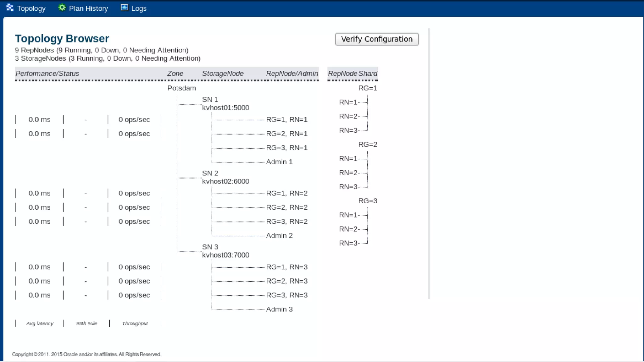Click the Logs monitor icon
644x362 pixels.
pyautogui.click(x=125, y=8)
